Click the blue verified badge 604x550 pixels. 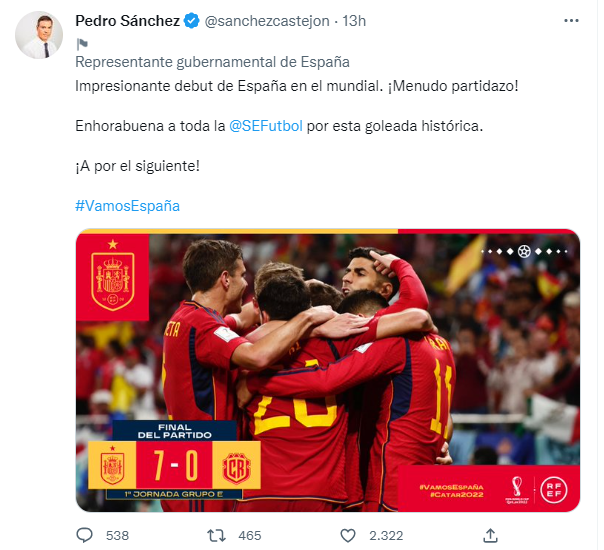pyautogui.click(x=191, y=21)
